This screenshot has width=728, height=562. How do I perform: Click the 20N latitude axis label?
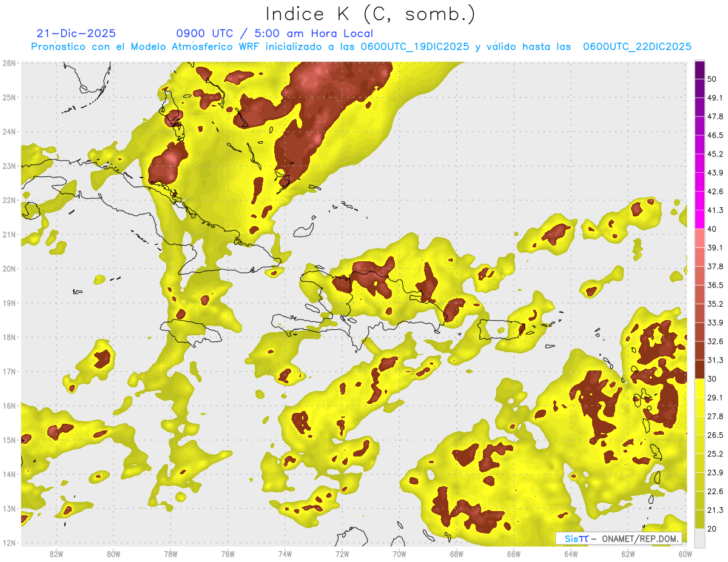[x=9, y=269]
